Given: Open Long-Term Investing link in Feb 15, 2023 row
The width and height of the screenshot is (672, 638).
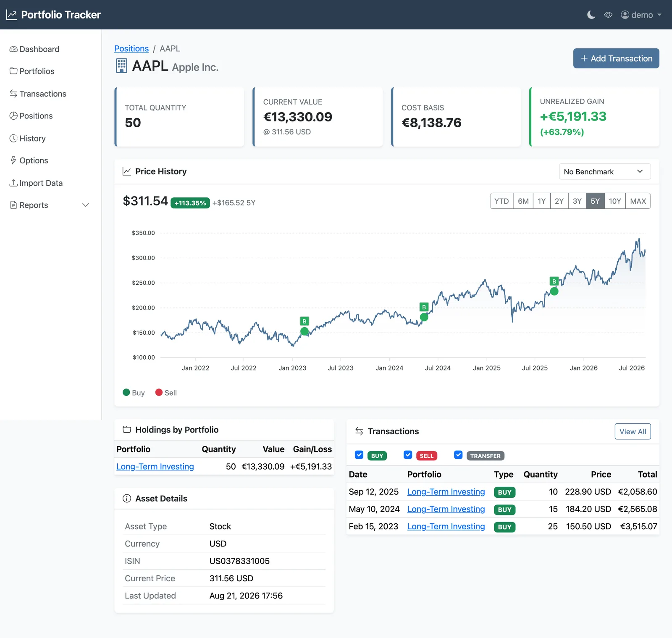Looking at the screenshot, I should tap(446, 526).
